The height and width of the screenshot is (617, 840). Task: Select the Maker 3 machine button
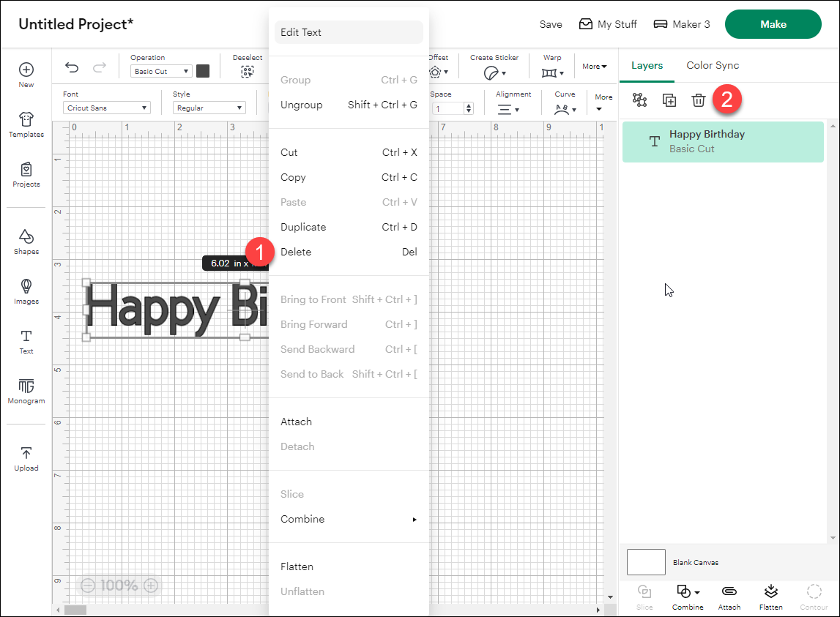click(682, 24)
